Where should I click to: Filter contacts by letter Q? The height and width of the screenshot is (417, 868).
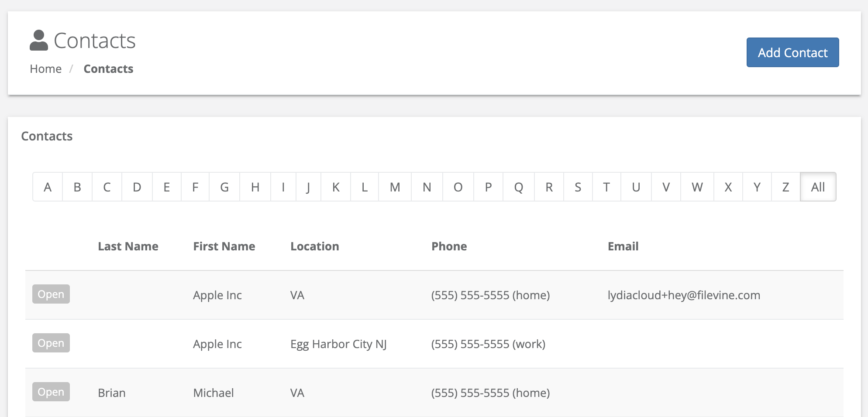pyautogui.click(x=519, y=187)
